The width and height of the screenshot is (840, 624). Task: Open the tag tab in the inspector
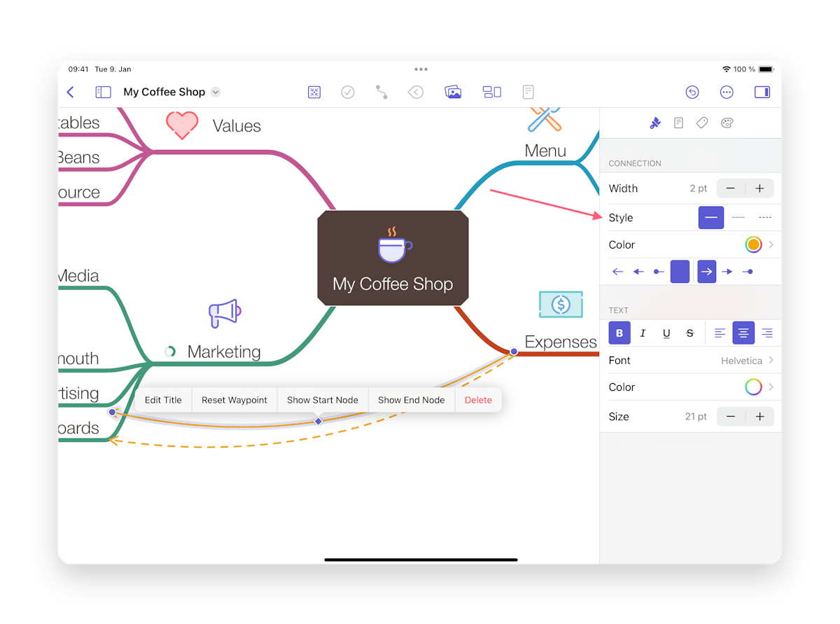coord(702,123)
